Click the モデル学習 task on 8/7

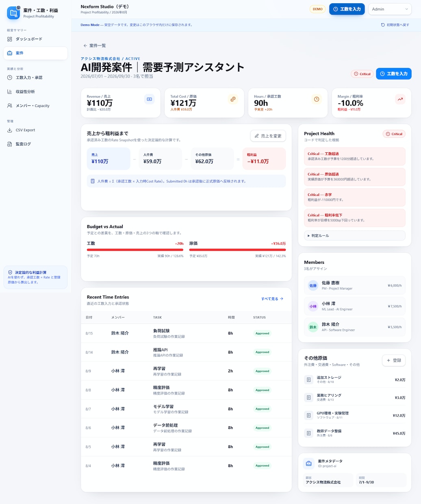click(x=163, y=406)
